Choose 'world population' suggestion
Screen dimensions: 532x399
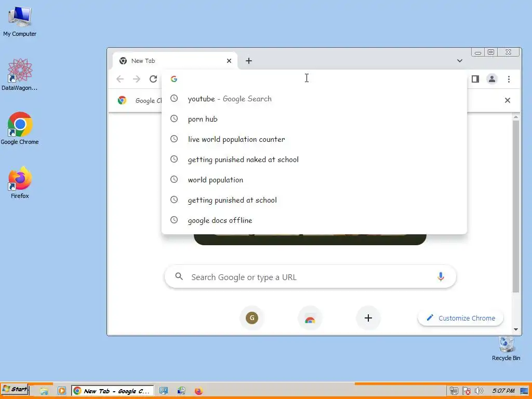[x=314, y=179]
